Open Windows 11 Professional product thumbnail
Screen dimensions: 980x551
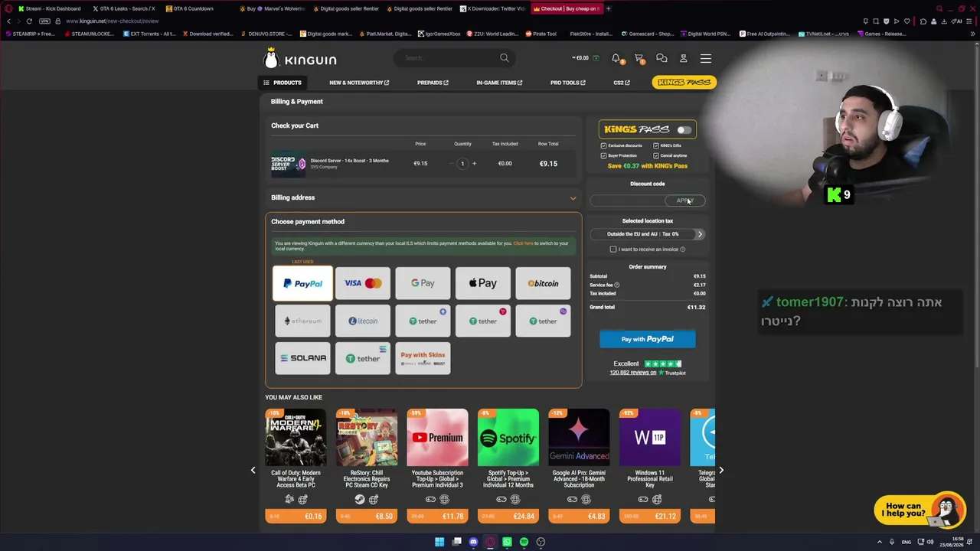click(x=650, y=438)
